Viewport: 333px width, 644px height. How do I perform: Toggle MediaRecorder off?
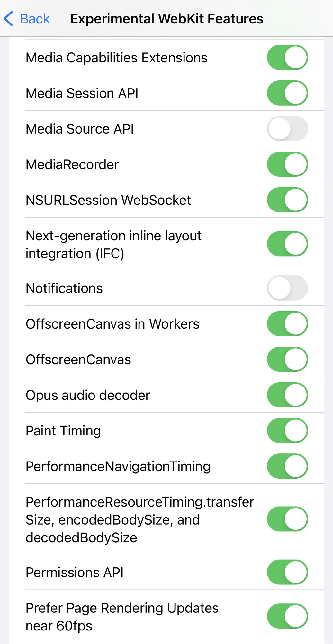pyautogui.click(x=287, y=164)
